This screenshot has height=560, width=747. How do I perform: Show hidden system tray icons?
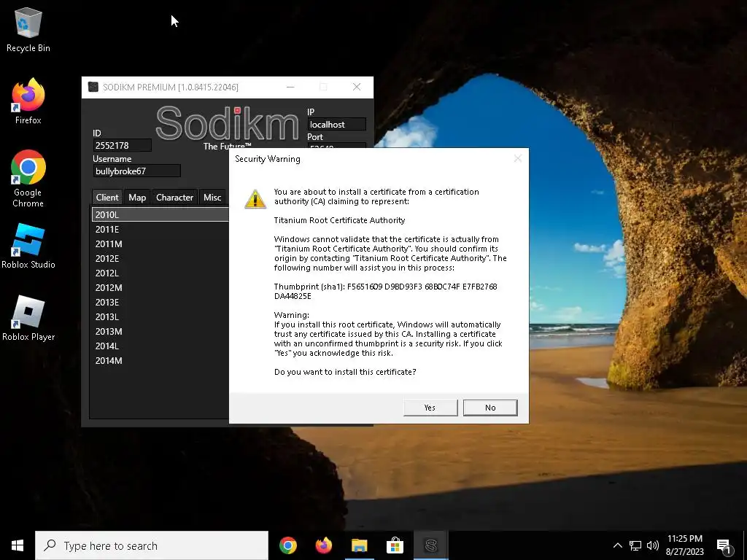coord(617,545)
